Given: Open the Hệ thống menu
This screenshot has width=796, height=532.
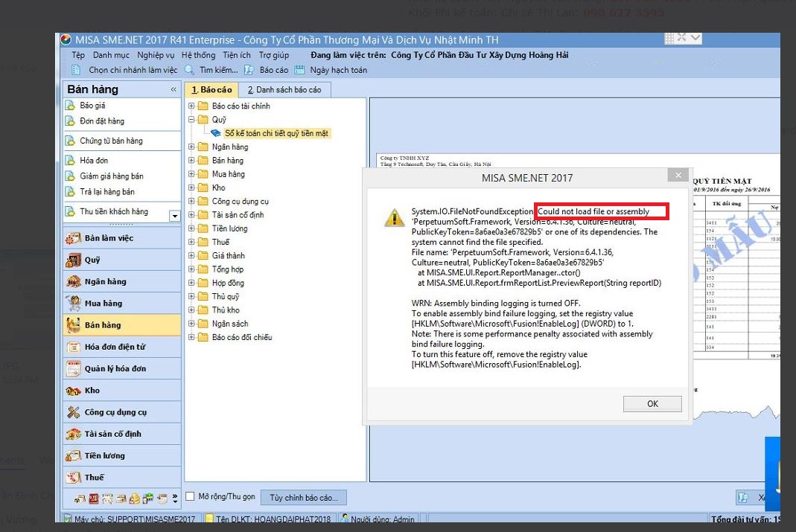Looking at the screenshot, I should 199,55.
